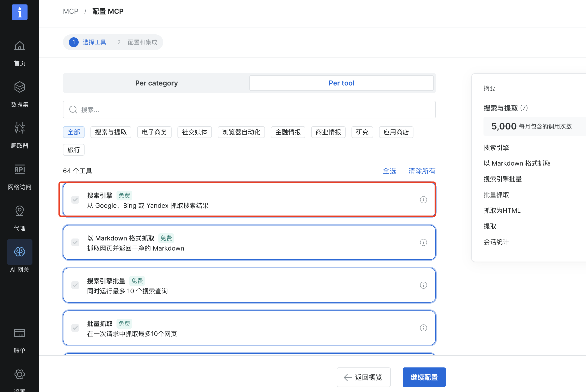Viewport: 586px width, 392px height.
Task: Open the 数据集 datasets icon
Action: tap(19, 87)
